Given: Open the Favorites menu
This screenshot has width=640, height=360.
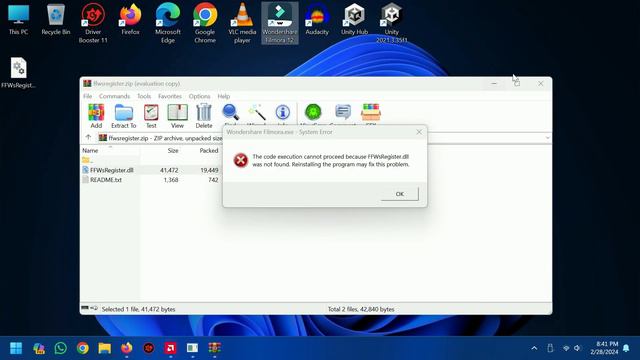Looking at the screenshot, I should 170,96.
